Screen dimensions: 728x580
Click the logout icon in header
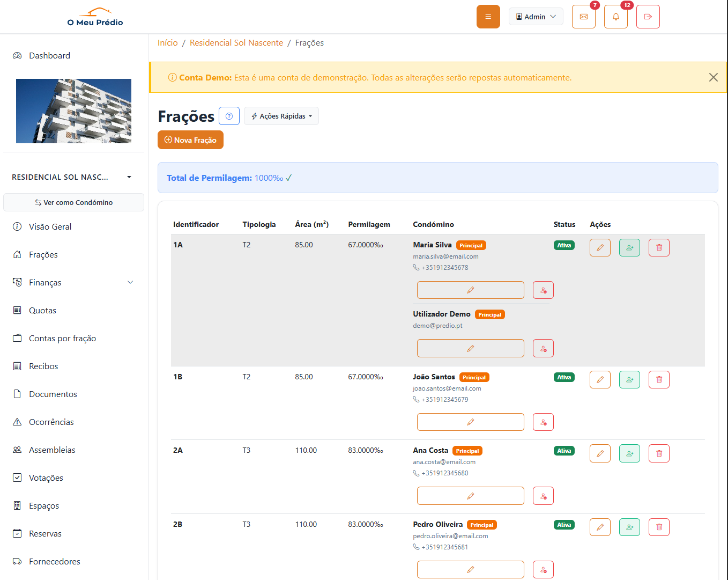pyautogui.click(x=648, y=17)
